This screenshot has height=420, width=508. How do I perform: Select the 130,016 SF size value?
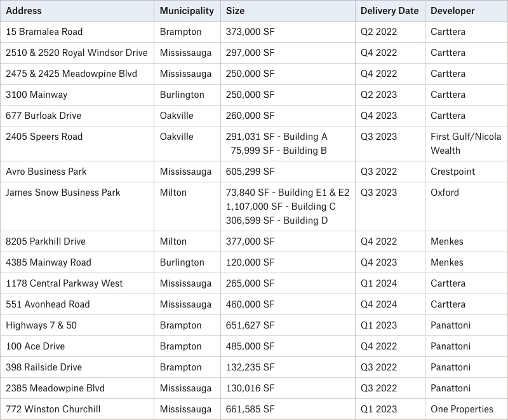click(x=250, y=388)
